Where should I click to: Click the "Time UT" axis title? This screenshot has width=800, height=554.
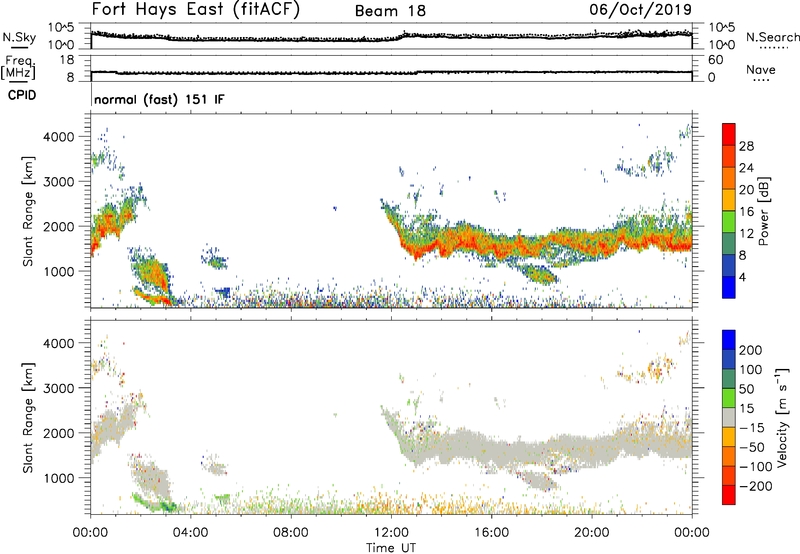click(391, 547)
